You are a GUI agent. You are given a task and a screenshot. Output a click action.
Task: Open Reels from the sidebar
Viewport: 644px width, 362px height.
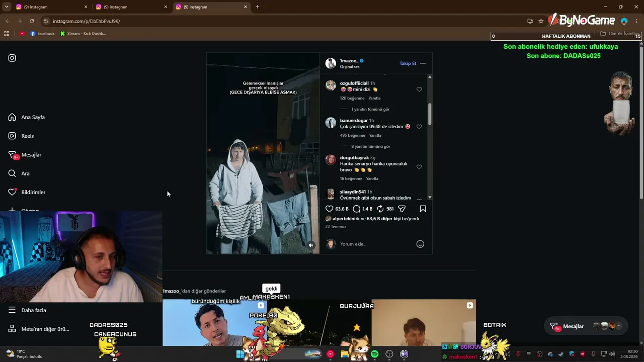21,136
